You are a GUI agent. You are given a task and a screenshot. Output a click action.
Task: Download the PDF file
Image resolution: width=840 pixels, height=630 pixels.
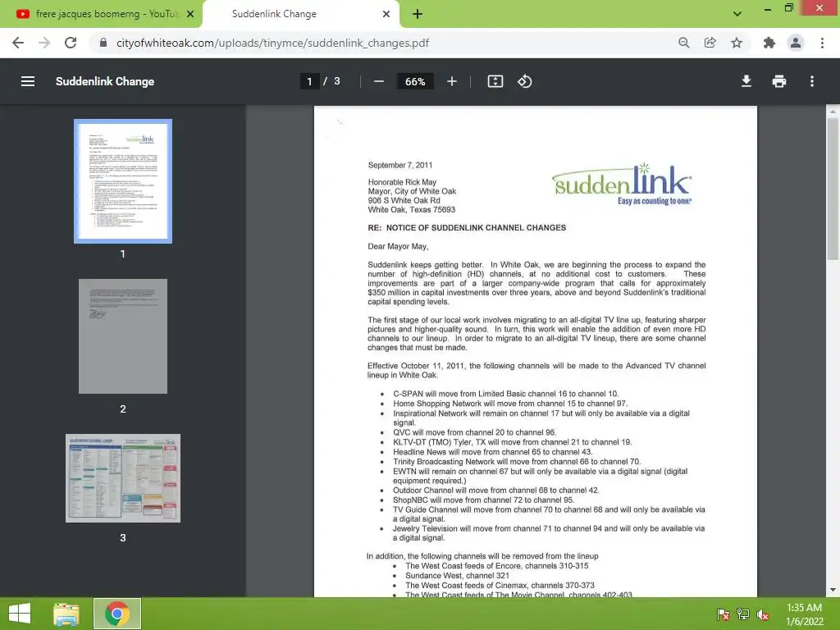click(x=746, y=81)
